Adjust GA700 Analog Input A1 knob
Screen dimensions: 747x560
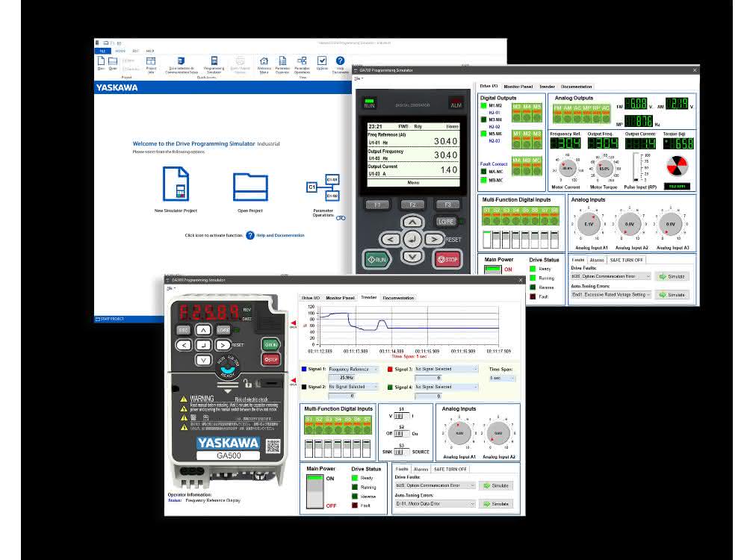(589, 224)
